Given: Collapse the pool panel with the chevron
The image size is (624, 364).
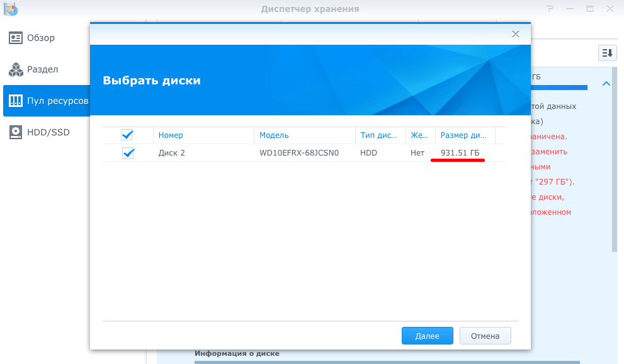Looking at the screenshot, I should pyautogui.click(x=606, y=83).
